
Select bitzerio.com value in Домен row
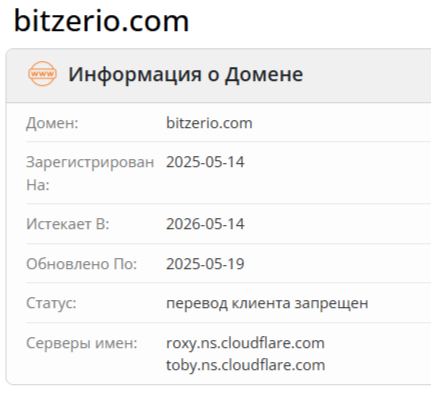(209, 123)
